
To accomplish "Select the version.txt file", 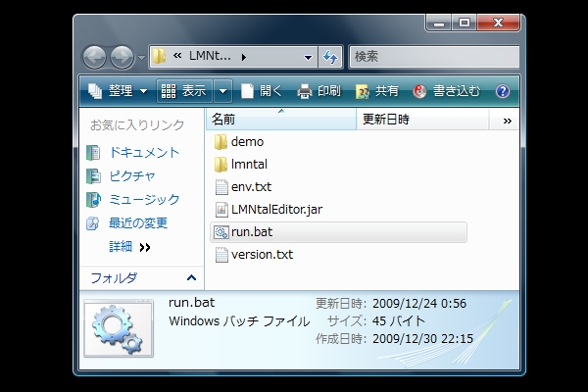I will [x=261, y=255].
